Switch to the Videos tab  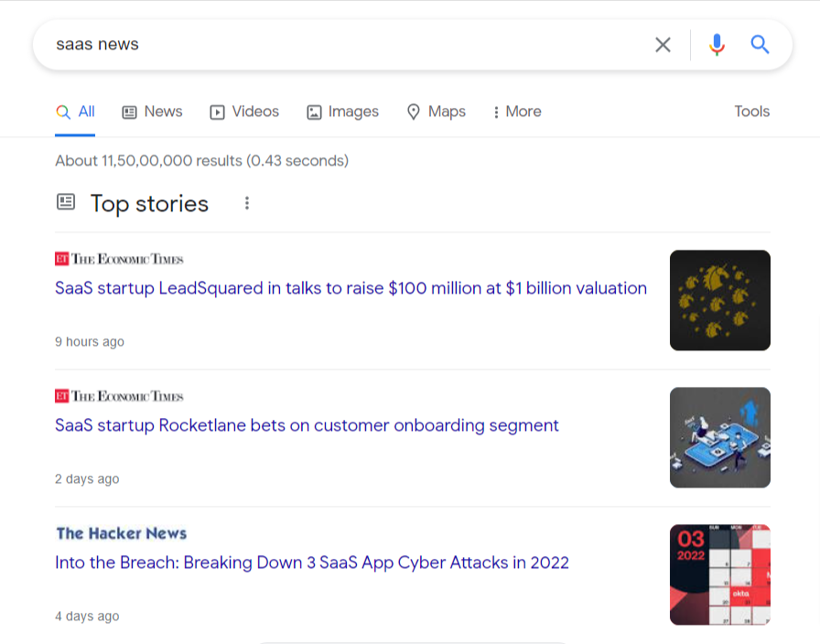click(244, 112)
